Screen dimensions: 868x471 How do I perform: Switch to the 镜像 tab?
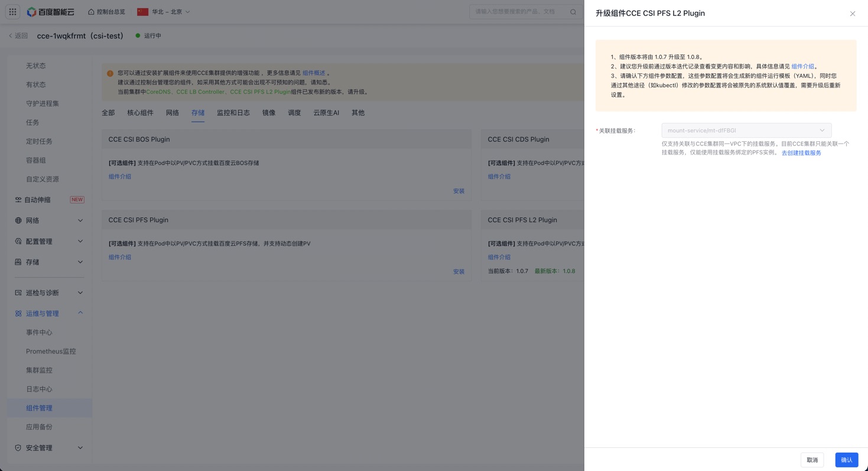coord(269,113)
